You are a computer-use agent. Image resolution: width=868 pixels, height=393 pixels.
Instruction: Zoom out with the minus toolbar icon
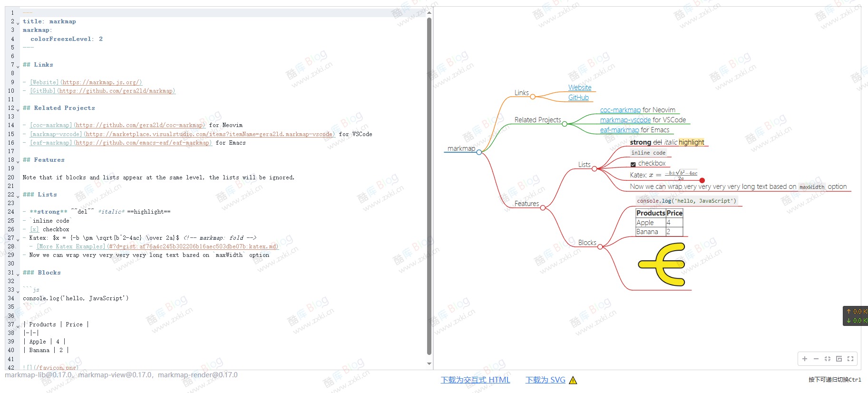tap(816, 359)
